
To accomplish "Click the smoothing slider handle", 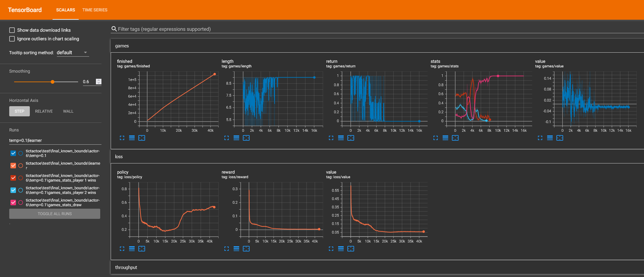I will [53, 82].
